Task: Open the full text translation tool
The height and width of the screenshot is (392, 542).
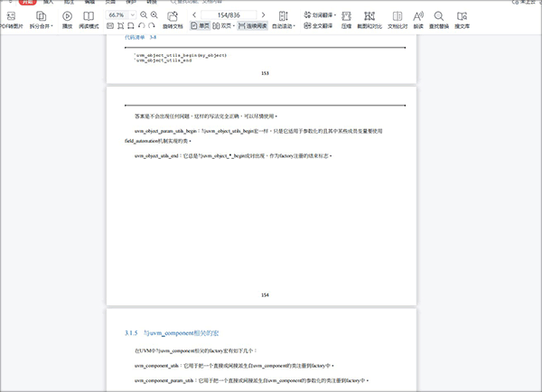Action: pyautogui.click(x=318, y=26)
